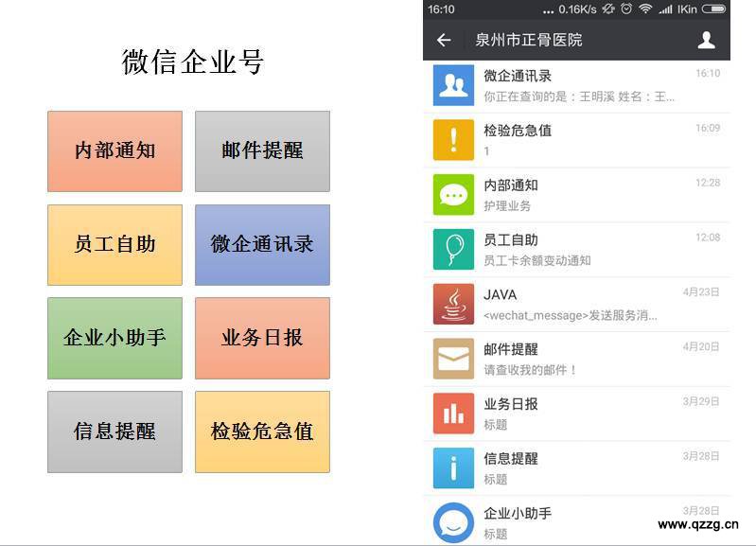Viewport: 756px width, 546px height.
Task: Open the JAVA conversation title
Action: pos(500,294)
